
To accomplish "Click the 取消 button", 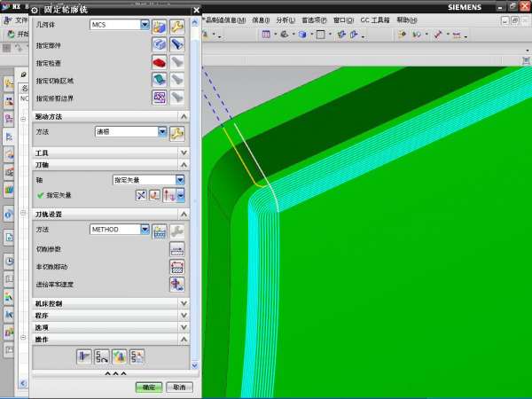I will click(x=178, y=387).
